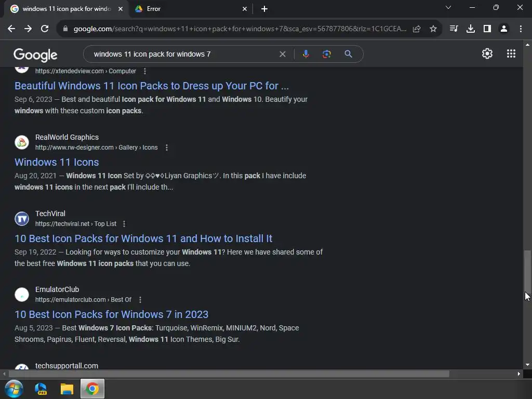Click the scroll-down arrow of vertical scrollbar
This screenshot has height=399, width=532.
point(527,365)
